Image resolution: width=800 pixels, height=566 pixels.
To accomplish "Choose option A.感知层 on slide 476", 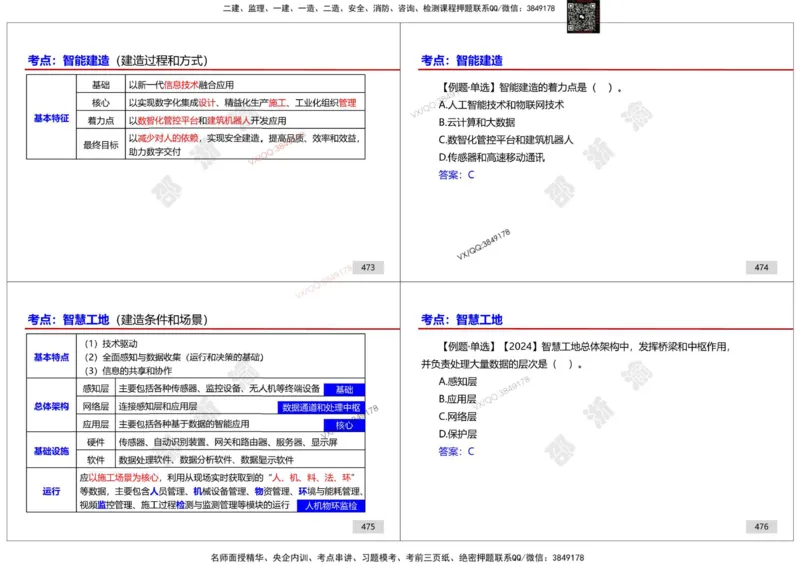I will pyautogui.click(x=458, y=381).
